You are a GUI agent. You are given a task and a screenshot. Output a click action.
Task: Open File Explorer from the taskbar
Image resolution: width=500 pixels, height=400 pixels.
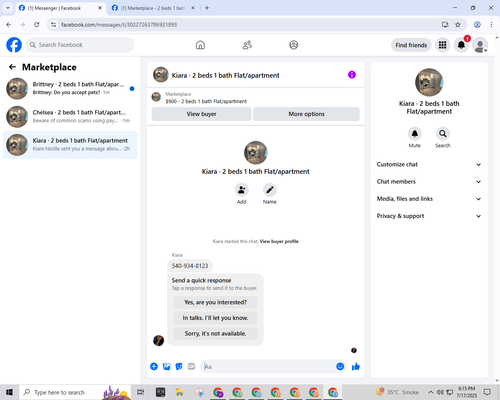click(180, 392)
